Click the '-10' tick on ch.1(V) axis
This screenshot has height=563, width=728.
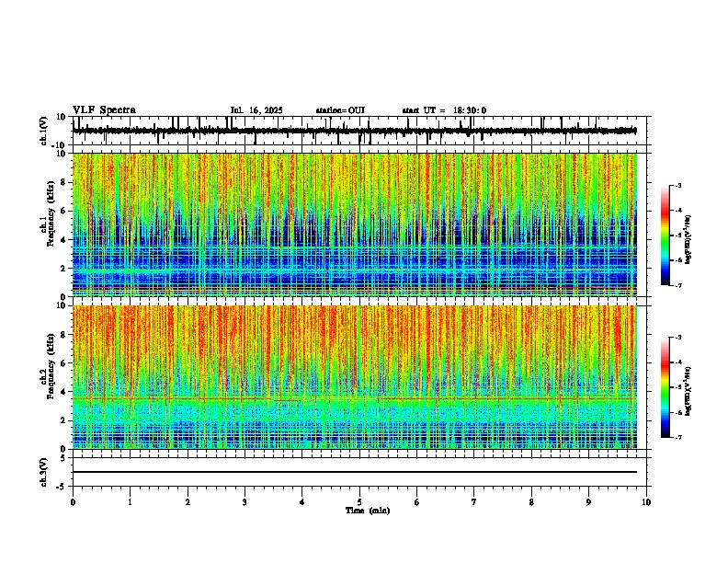tap(60, 145)
